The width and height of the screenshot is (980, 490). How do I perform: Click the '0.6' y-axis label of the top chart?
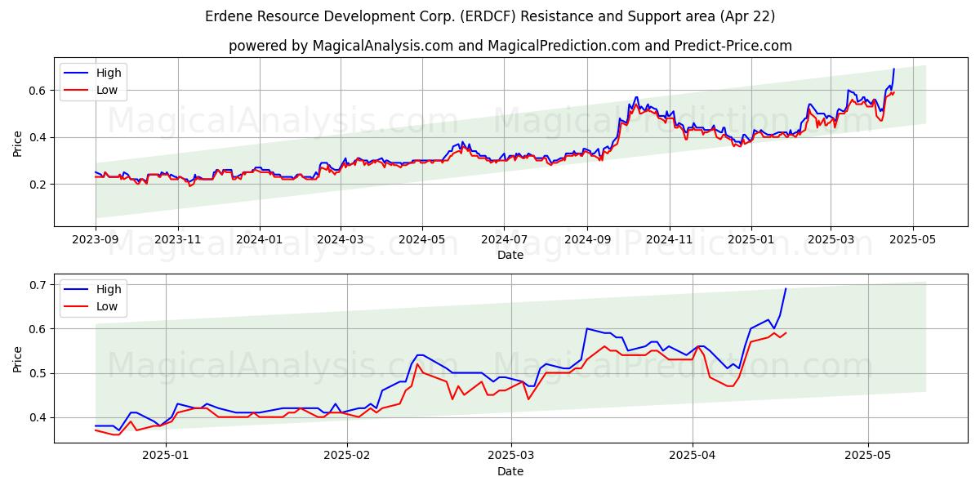[x=39, y=91]
